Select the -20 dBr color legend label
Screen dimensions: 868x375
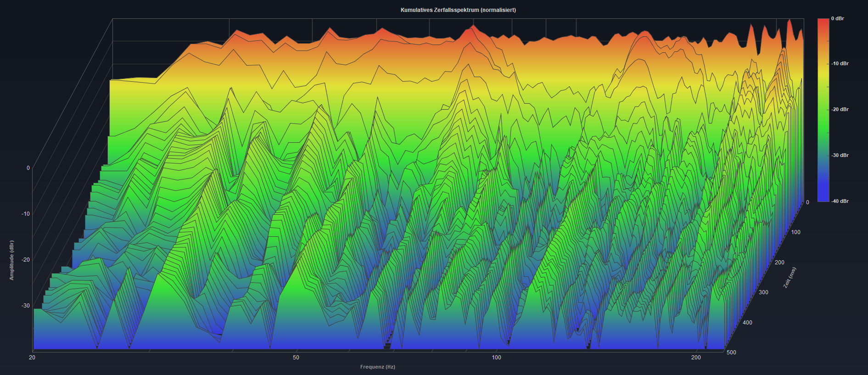coord(840,110)
